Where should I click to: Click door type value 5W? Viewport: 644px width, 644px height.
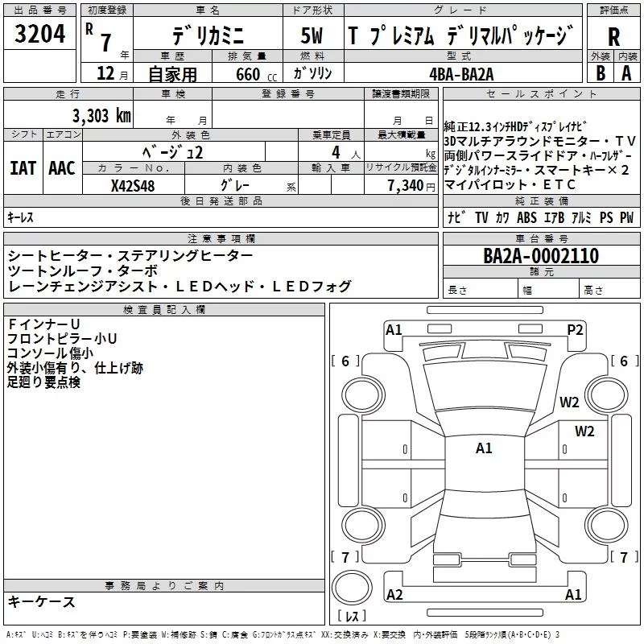(x=312, y=35)
